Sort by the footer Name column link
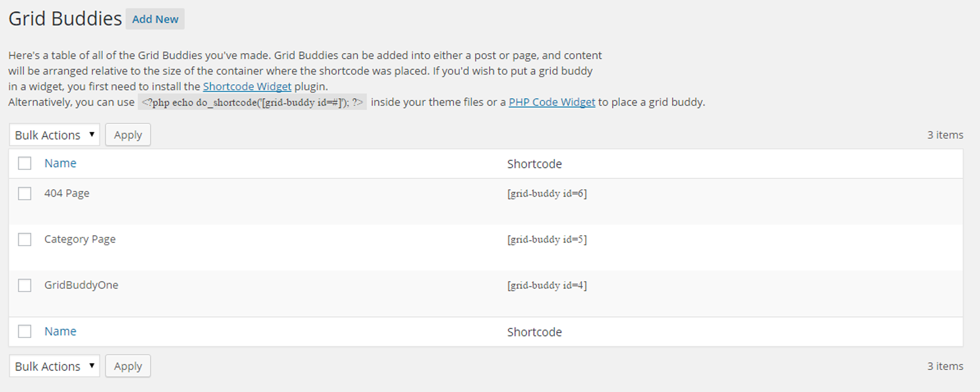 tap(60, 332)
